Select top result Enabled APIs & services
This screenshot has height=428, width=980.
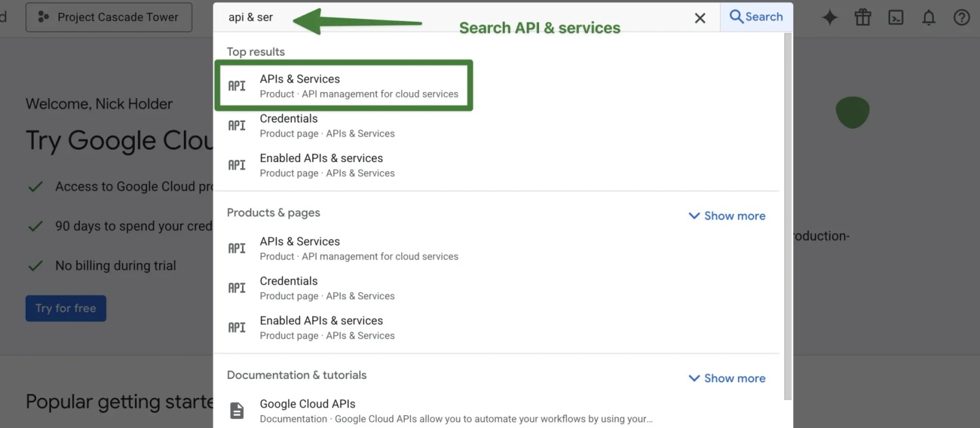496,166
